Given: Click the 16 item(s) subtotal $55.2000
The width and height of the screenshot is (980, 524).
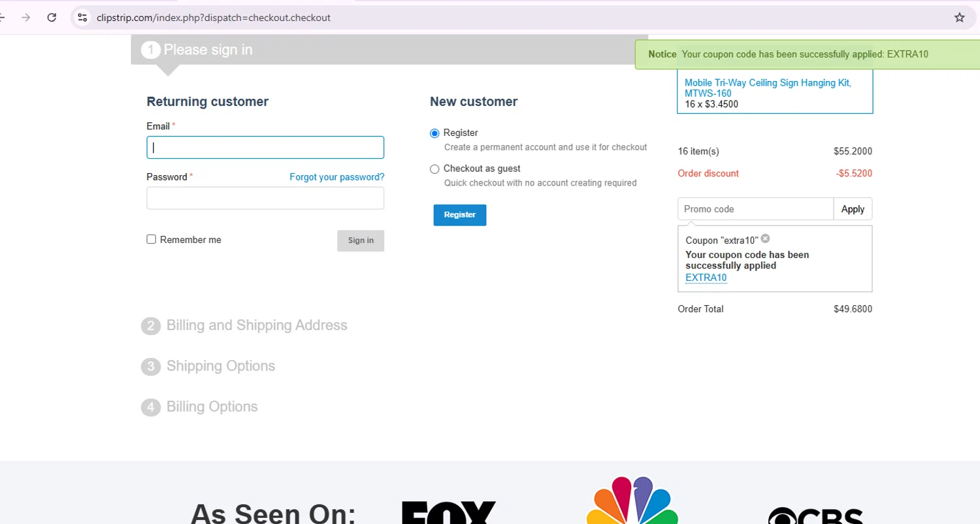Looking at the screenshot, I should click(853, 152).
